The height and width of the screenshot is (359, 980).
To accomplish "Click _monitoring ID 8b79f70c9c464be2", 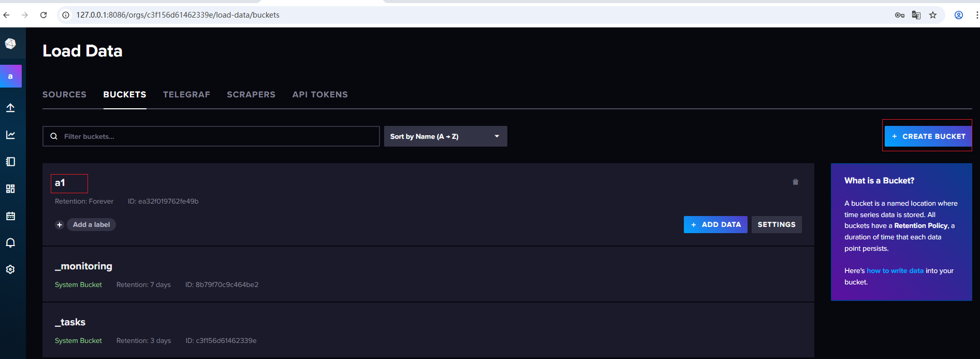I will click(x=222, y=284).
